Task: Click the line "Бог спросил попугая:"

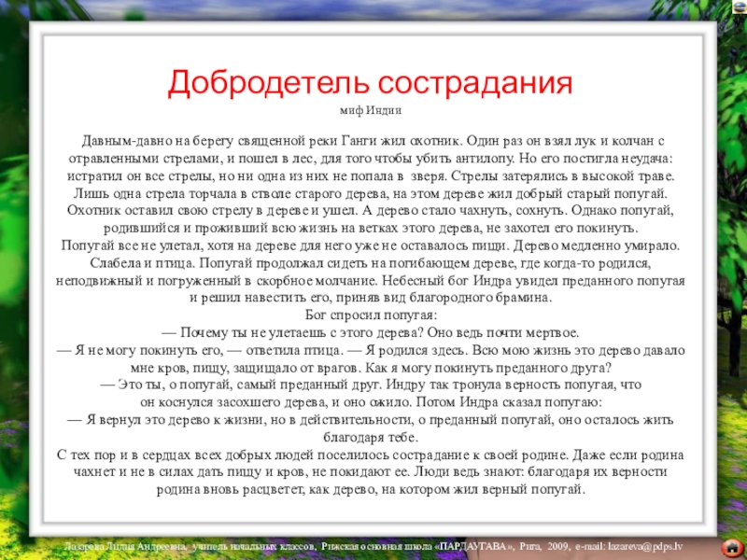Action: [x=371, y=315]
